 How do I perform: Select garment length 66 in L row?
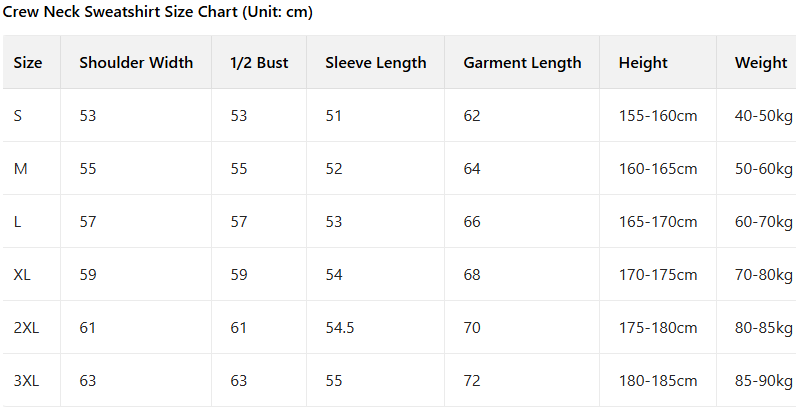[472, 222]
